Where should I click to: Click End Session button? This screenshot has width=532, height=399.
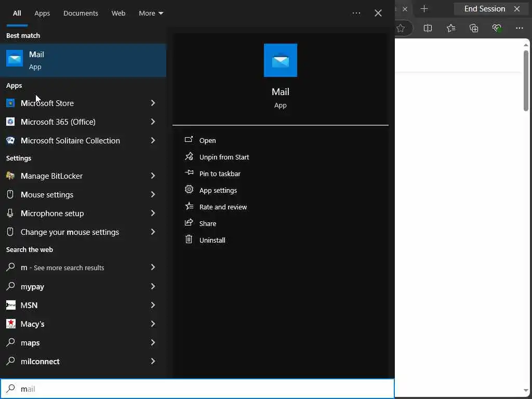pyautogui.click(x=485, y=9)
